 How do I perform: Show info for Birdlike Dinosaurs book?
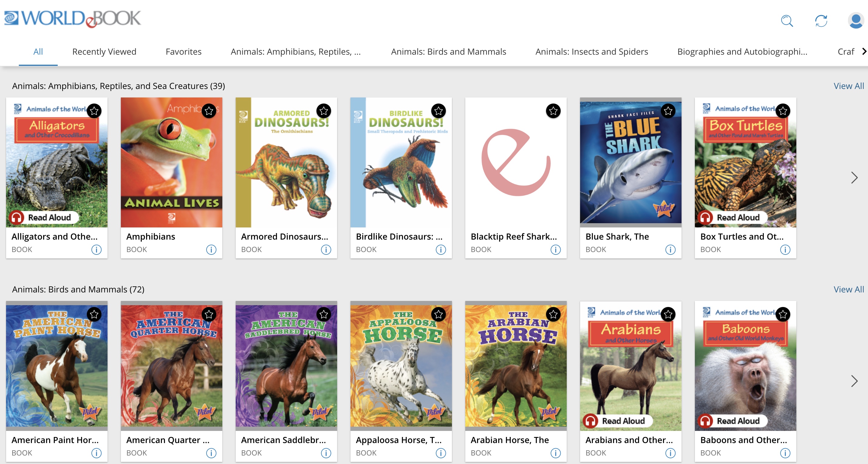pyautogui.click(x=441, y=250)
